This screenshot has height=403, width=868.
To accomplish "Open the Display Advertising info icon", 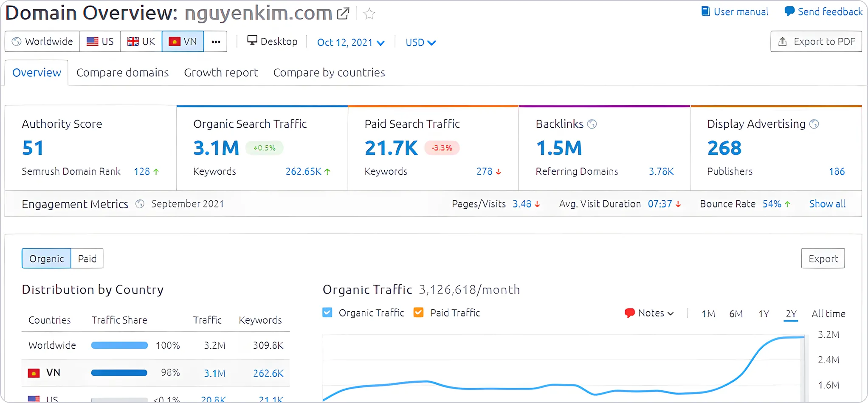I will (x=814, y=124).
